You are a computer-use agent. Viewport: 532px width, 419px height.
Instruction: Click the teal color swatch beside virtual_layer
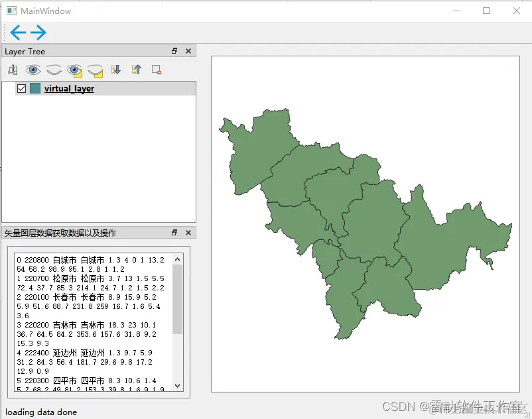coord(36,88)
